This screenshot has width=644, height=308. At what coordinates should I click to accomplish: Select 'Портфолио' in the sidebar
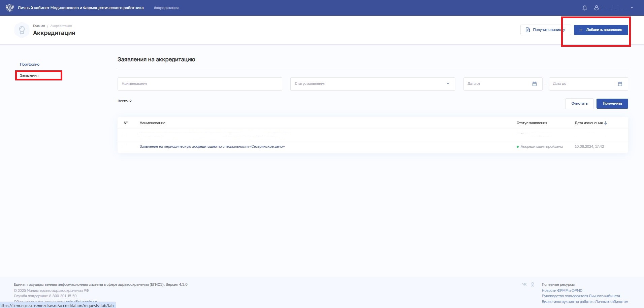(x=30, y=64)
